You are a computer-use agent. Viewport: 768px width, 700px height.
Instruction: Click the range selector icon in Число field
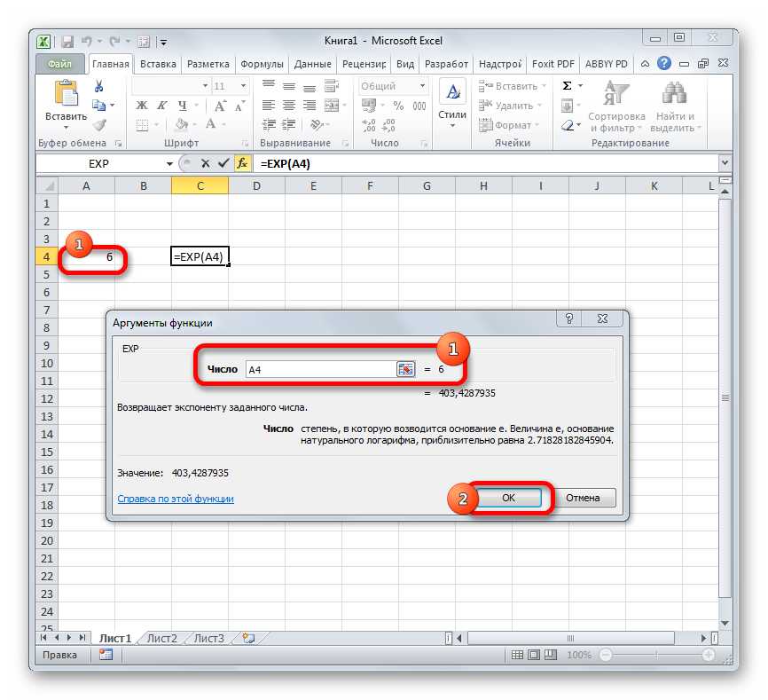pyautogui.click(x=405, y=369)
